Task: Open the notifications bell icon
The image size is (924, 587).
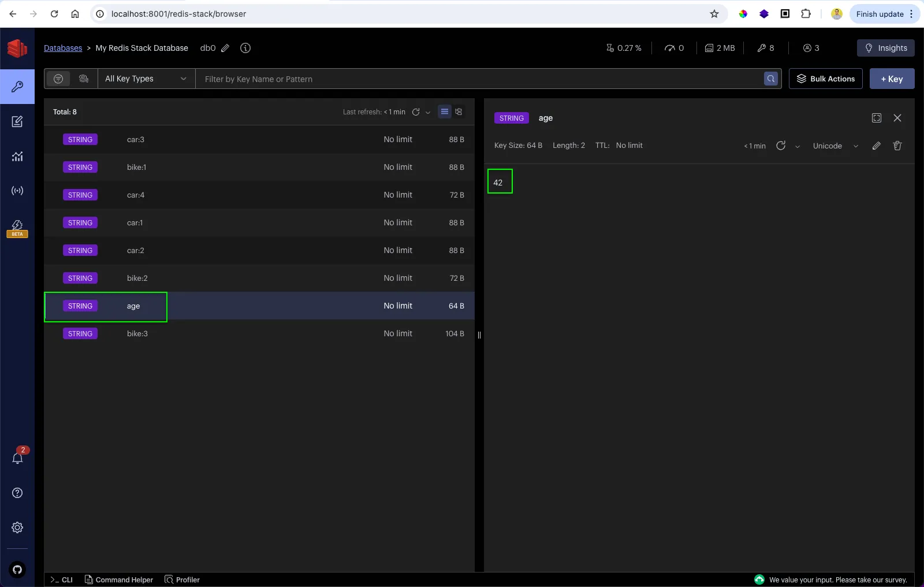Action: click(x=17, y=458)
